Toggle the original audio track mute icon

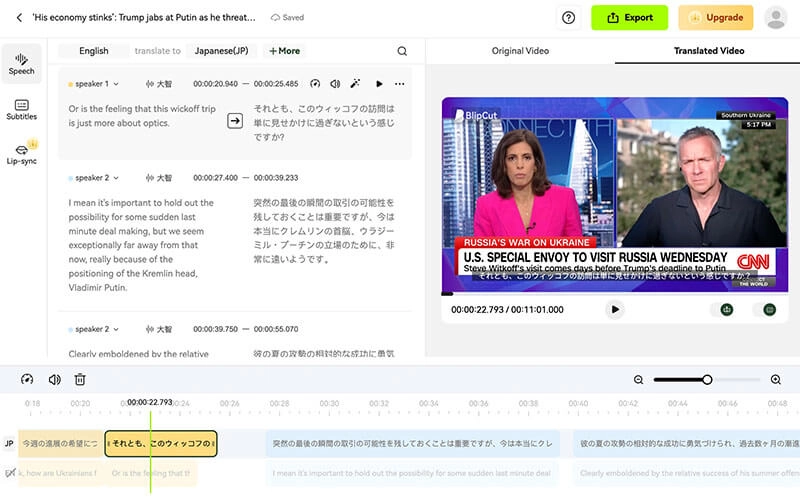10,473
